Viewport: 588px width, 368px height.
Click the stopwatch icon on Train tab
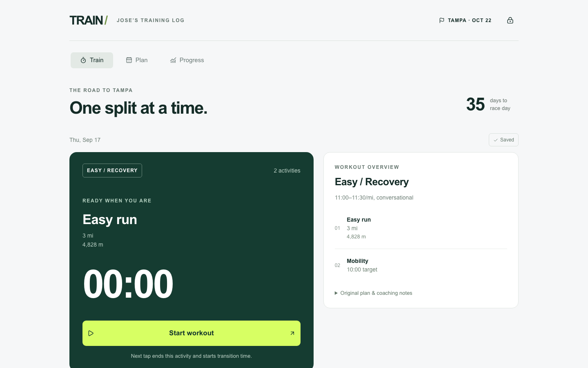pyautogui.click(x=83, y=60)
